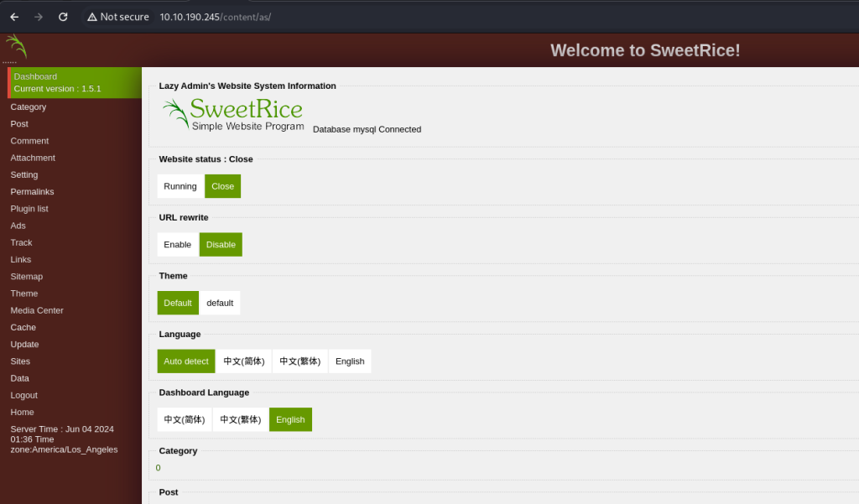Viewport: 859px width, 504px height.
Task: Open Plugin list
Action: (x=29, y=209)
